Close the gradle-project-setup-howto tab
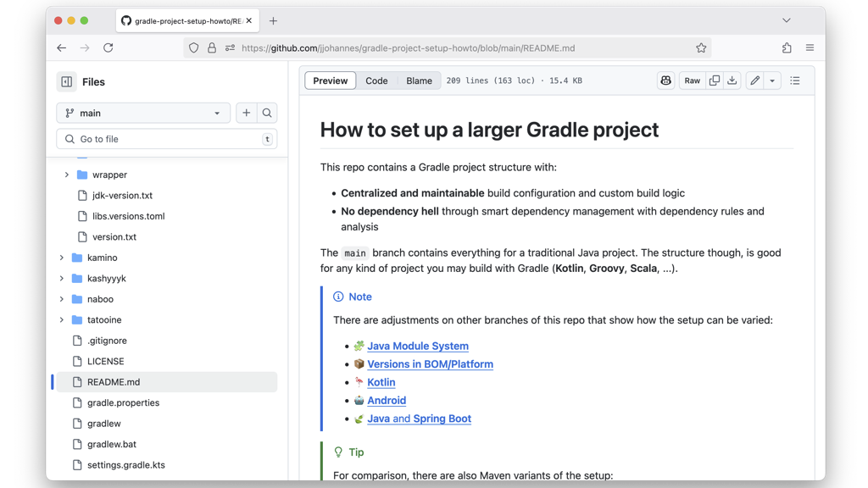Screen dimensions: 868x488 pyautogui.click(x=249, y=20)
